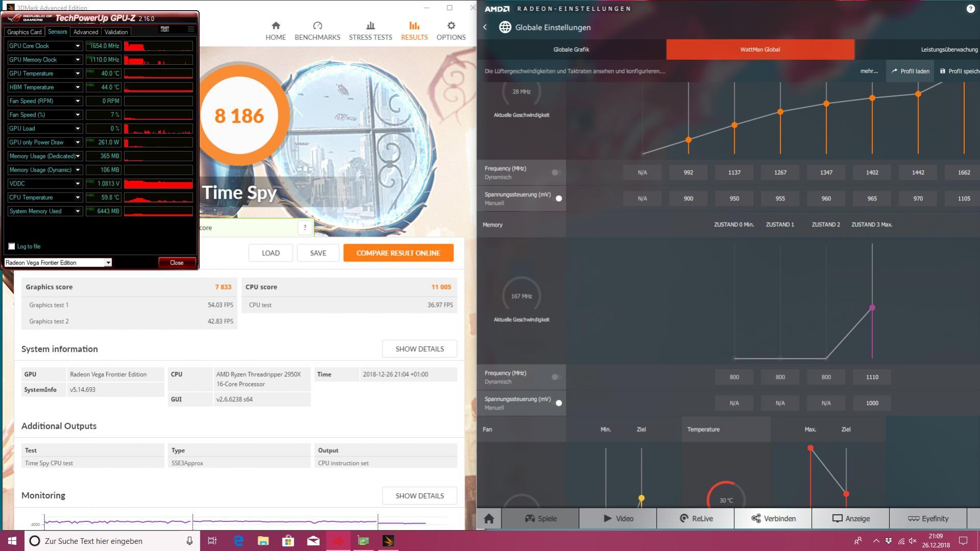This screenshot has height=551, width=980.
Task: Click LOAD button in 3DMark
Action: 271,253
